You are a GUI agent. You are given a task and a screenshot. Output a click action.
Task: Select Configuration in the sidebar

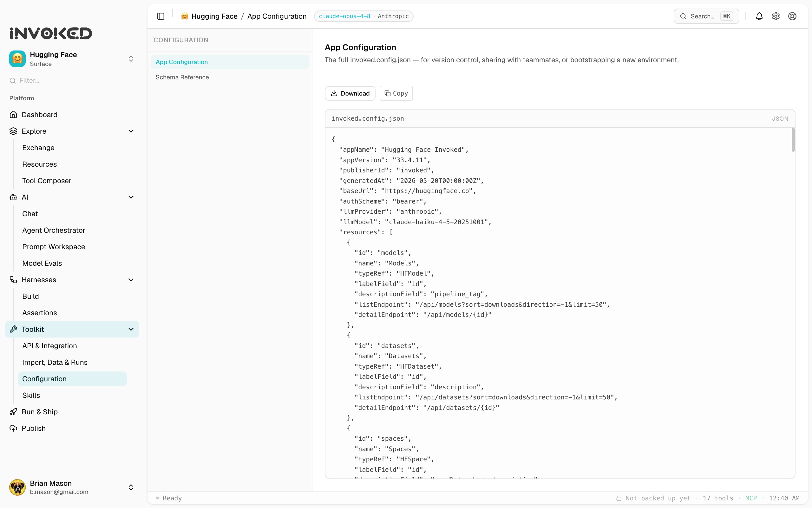pos(72,379)
